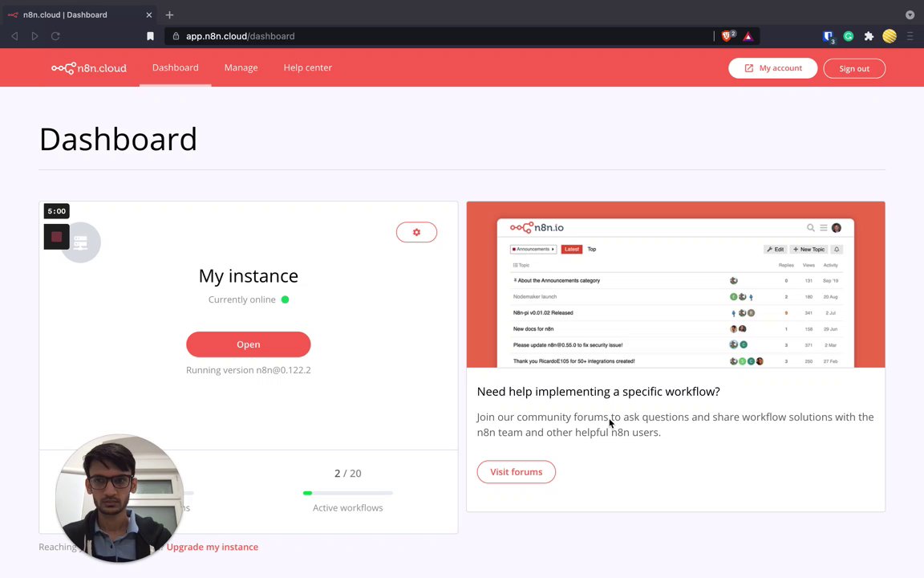The image size is (924, 578).
Task: Open the Brave Shields lion icon
Action: pyautogui.click(x=727, y=36)
